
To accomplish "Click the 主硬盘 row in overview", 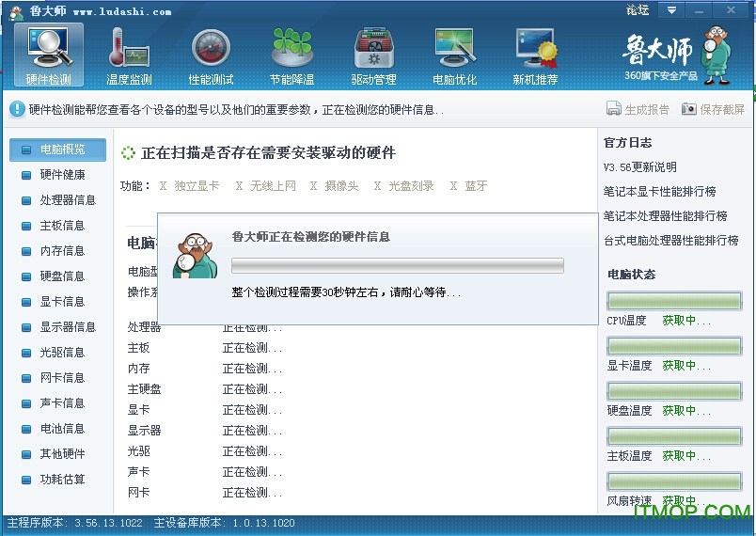I will tap(205, 389).
